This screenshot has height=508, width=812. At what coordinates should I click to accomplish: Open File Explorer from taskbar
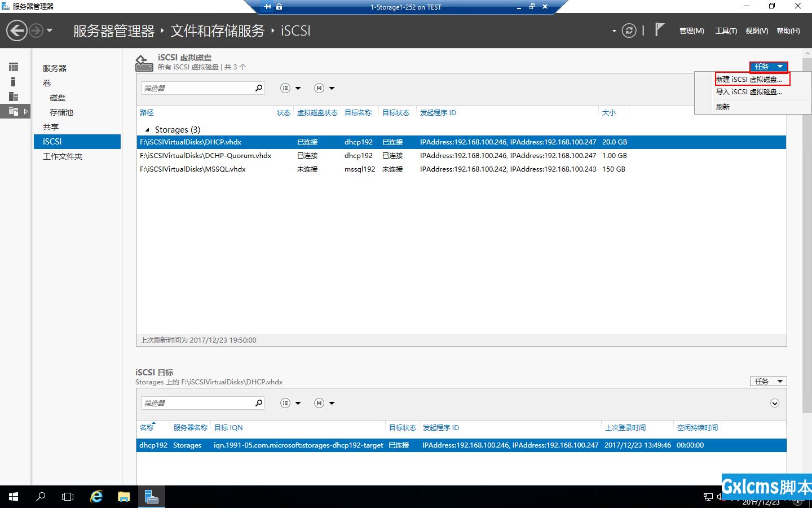click(124, 497)
